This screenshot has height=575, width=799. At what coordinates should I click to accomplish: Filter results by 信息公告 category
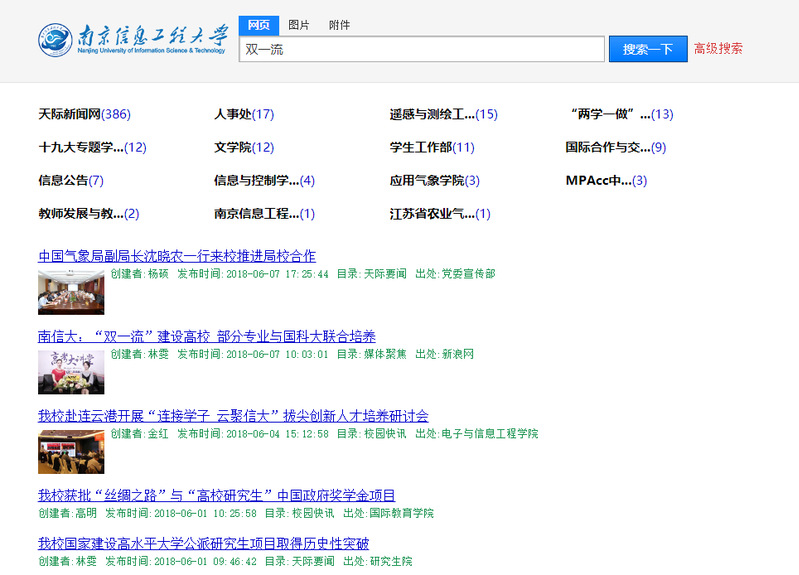point(70,180)
